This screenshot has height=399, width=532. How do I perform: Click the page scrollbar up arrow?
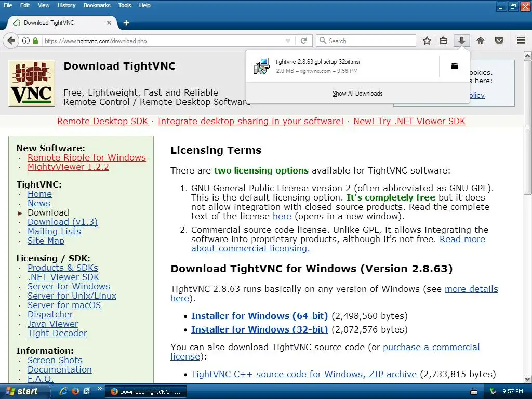click(x=528, y=56)
